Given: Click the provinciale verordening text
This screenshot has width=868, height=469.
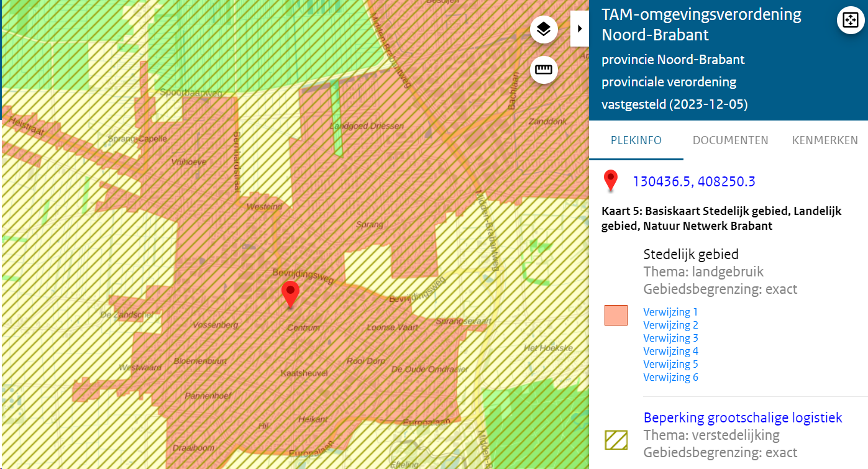Looking at the screenshot, I should point(669,82).
